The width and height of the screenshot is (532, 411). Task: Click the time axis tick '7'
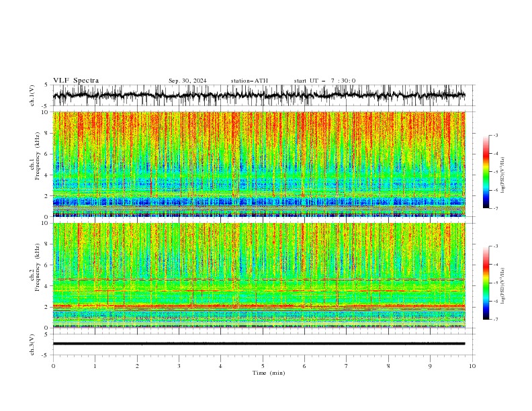pos(347,366)
